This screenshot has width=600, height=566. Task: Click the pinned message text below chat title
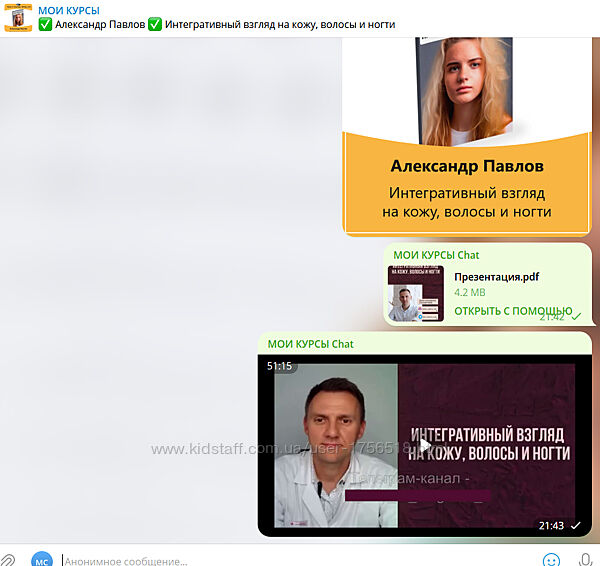click(x=216, y=24)
